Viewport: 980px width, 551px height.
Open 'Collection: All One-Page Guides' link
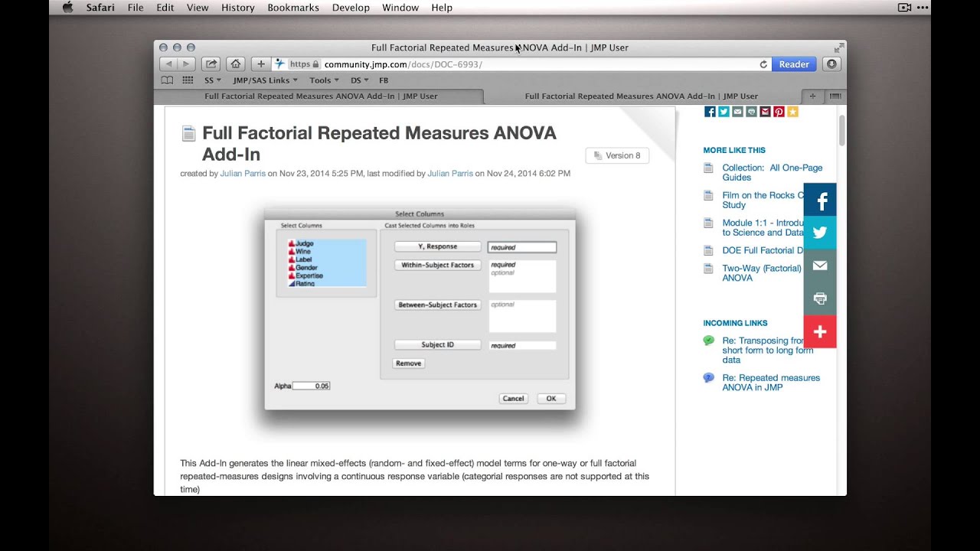772,172
